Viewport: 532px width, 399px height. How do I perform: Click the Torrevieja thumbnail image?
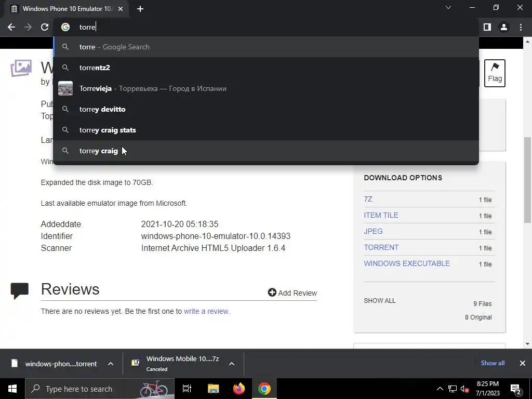coord(65,88)
